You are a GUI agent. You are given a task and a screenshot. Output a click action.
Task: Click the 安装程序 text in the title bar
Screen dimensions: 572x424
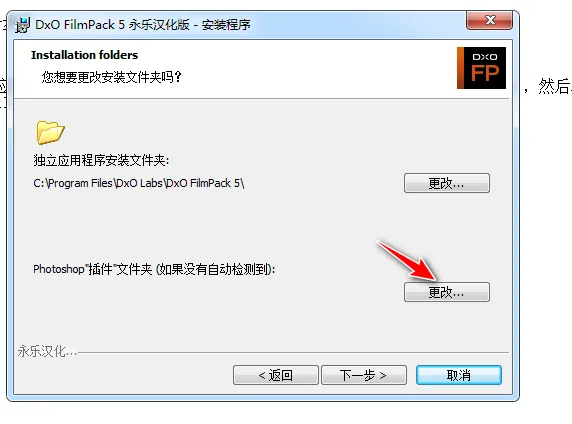click(x=226, y=24)
